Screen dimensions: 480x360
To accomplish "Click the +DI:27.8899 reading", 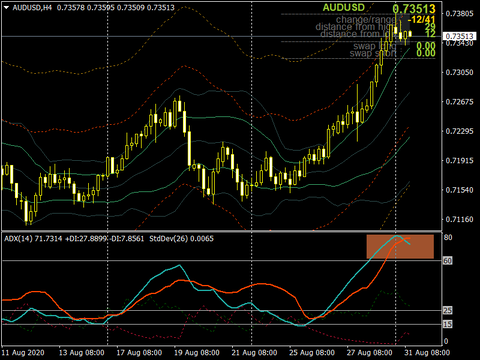I will [86, 238].
